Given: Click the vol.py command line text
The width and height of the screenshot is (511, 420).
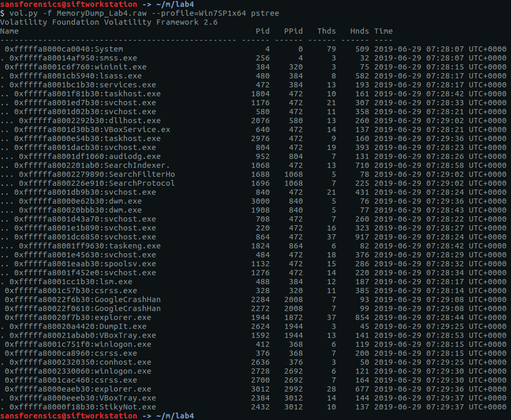Looking at the screenshot, I should 144,13.
